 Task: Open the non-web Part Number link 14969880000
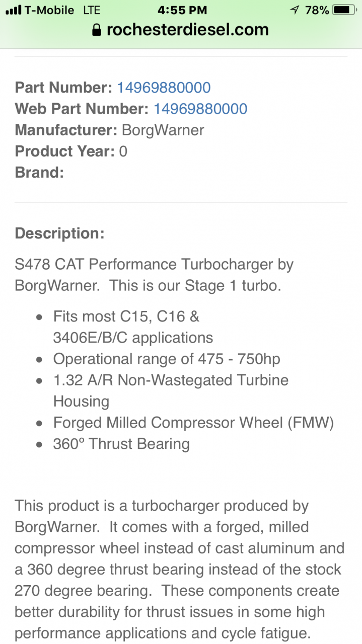tap(164, 88)
